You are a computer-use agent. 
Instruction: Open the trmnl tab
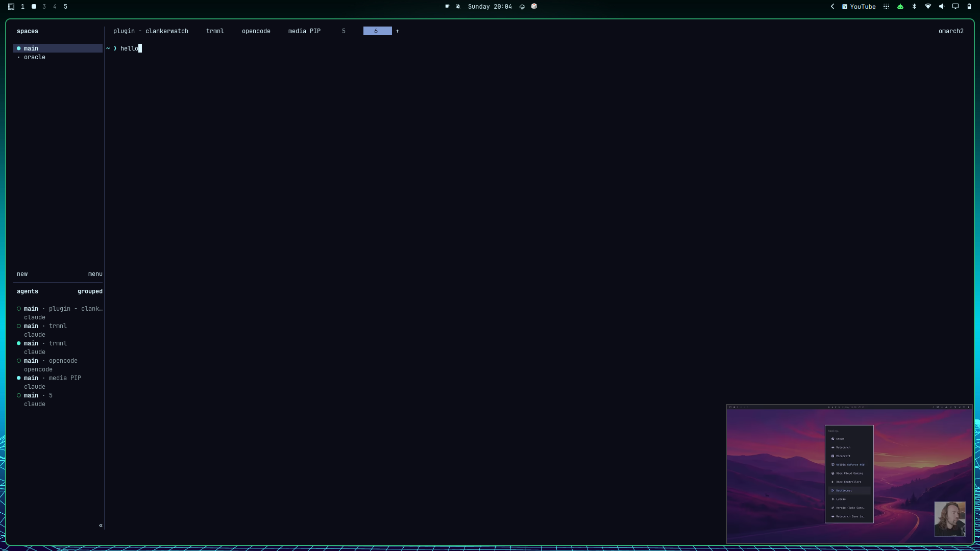point(215,31)
